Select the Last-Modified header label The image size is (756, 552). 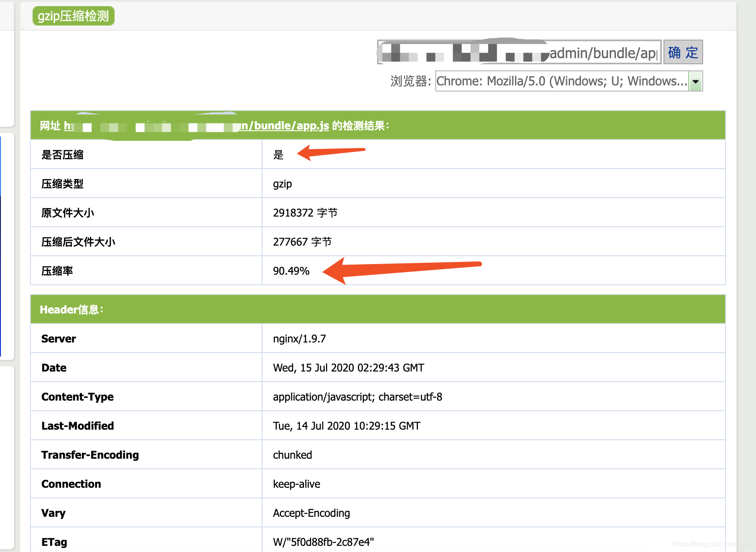pyautogui.click(x=78, y=426)
